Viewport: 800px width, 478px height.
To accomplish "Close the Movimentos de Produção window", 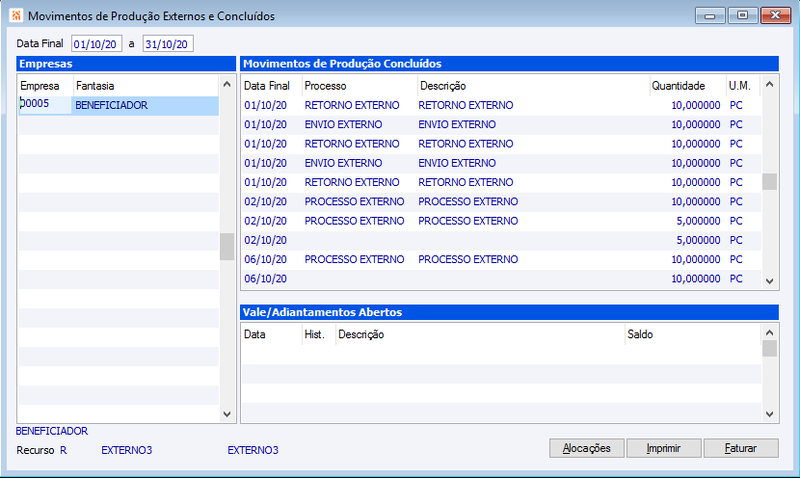I will coord(776,16).
